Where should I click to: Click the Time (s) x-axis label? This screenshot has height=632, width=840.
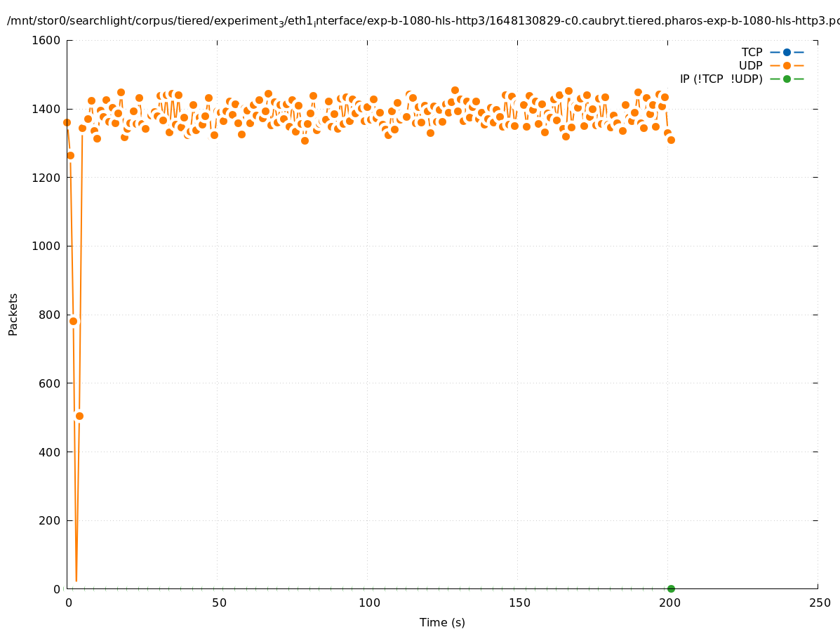pos(442,622)
